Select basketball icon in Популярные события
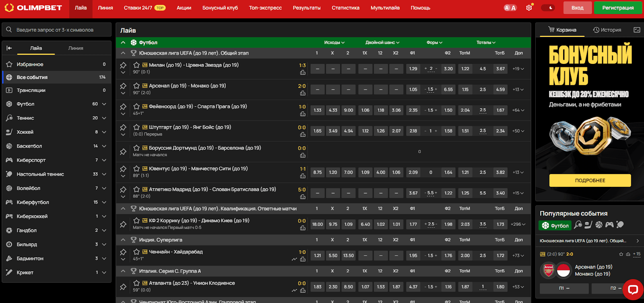Screen dimensions: 644x303 click(x=599, y=225)
